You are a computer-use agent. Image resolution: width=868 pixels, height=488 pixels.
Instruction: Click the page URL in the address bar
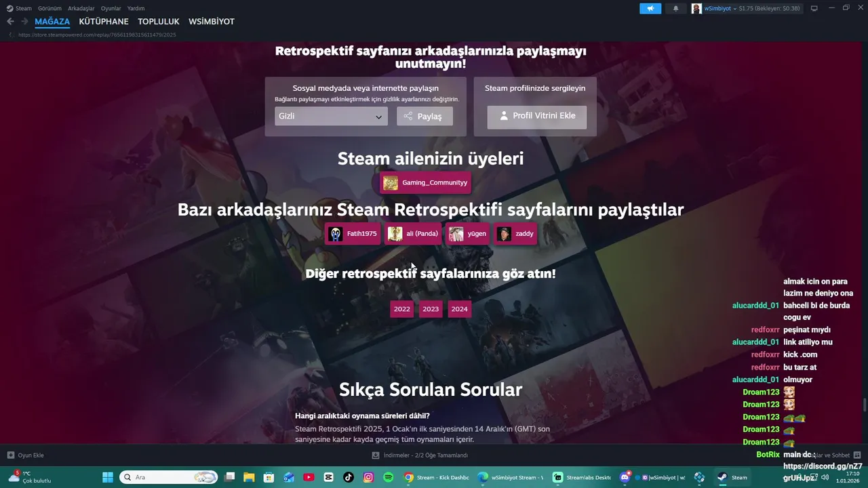coord(97,35)
